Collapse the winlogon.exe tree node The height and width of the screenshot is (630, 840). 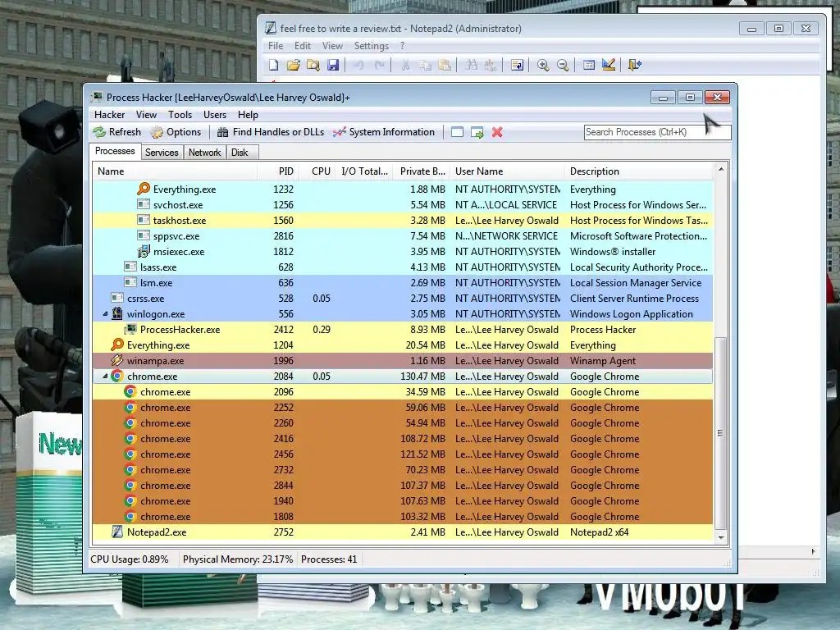click(x=105, y=314)
